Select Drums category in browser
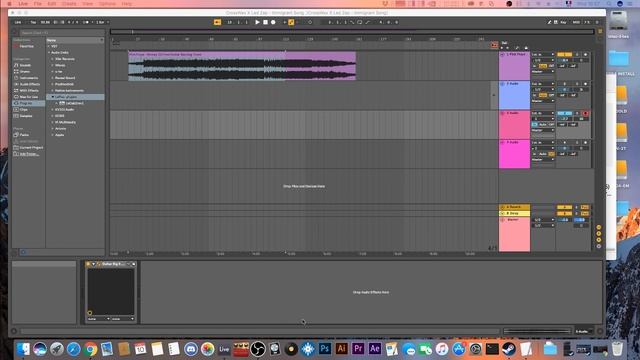Screen dimensions: 640x360 pyautogui.click(x=24, y=71)
